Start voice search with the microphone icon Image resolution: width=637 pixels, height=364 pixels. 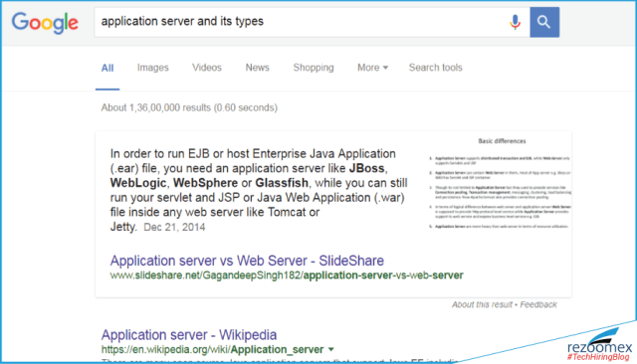515,22
